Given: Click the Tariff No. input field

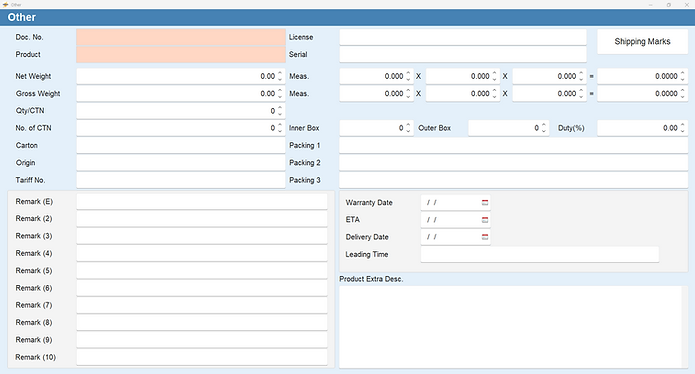Looking at the screenshot, I should [181, 180].
